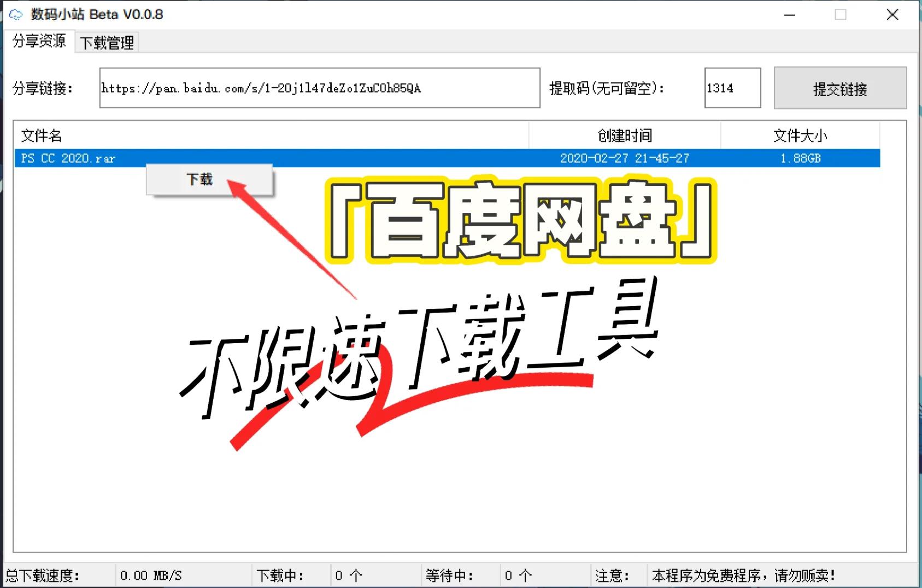Click the share link input field

coord(320,88)
